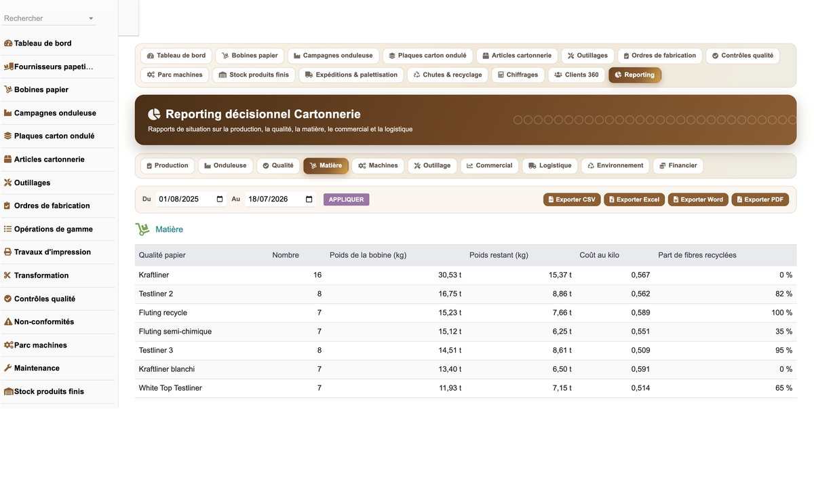Open Opérations de gamme sidebar icon
The image size is (814, 504).
pos(8,229)
